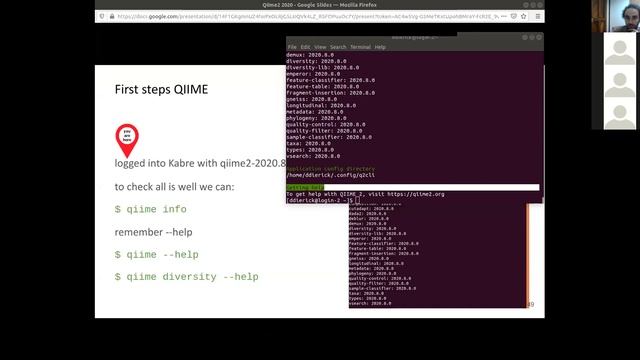
Task: Open the terminal File menu
Action: (292, 47)
